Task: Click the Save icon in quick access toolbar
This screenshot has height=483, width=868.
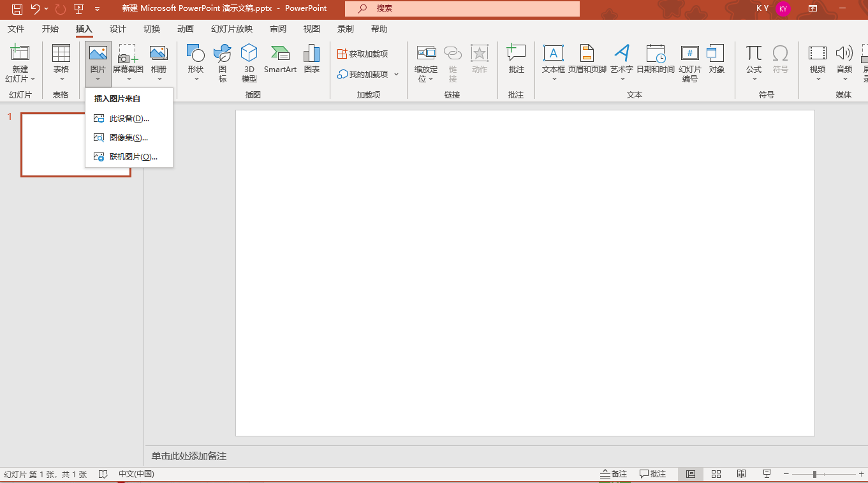Action: 17,9
